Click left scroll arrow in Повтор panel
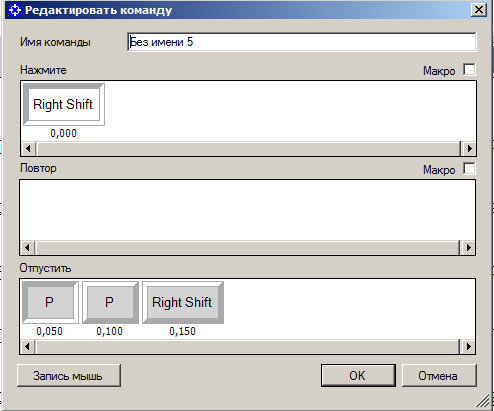The height and width of the screenshot is (411, 494). pyautogui.click(x=27, y=247)
